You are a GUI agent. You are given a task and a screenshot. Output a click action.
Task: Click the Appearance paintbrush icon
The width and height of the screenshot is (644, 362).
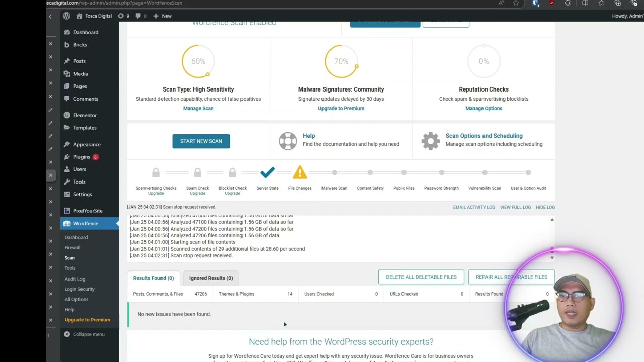pyautogui.click(x=67, y=144)
